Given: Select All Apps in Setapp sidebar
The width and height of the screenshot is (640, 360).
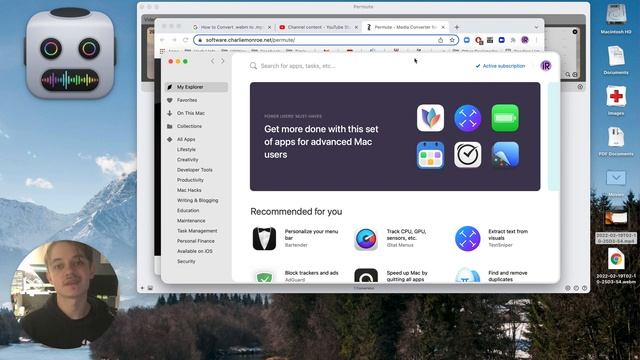Looking at the screenshot, I should [186, 139].
